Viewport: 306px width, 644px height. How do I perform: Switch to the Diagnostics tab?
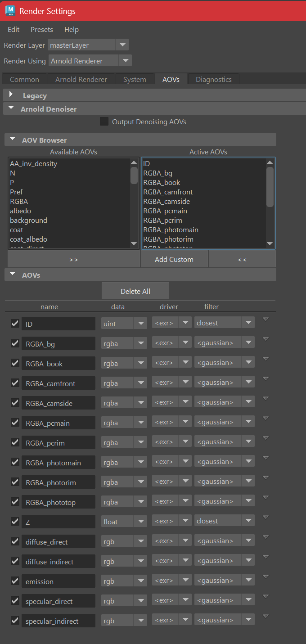(214, 79)
